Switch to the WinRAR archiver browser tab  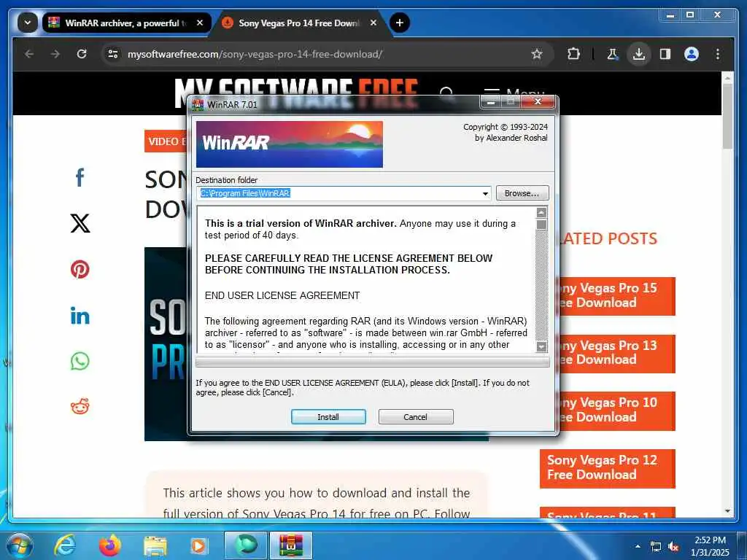(126, 23)
